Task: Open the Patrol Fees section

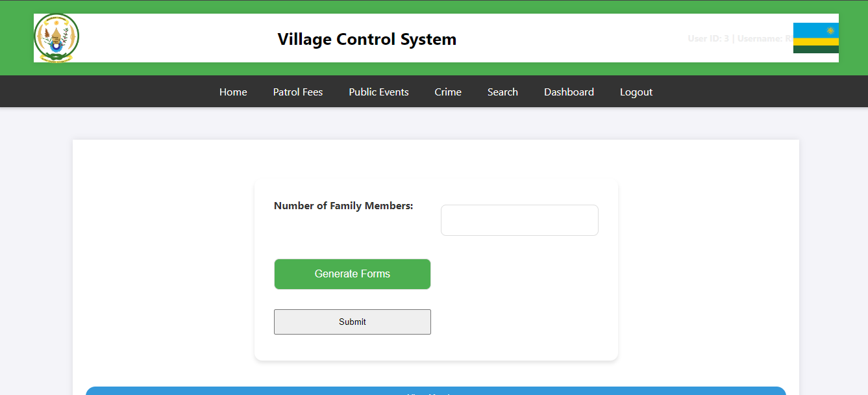Action: (x=297, y=92)
